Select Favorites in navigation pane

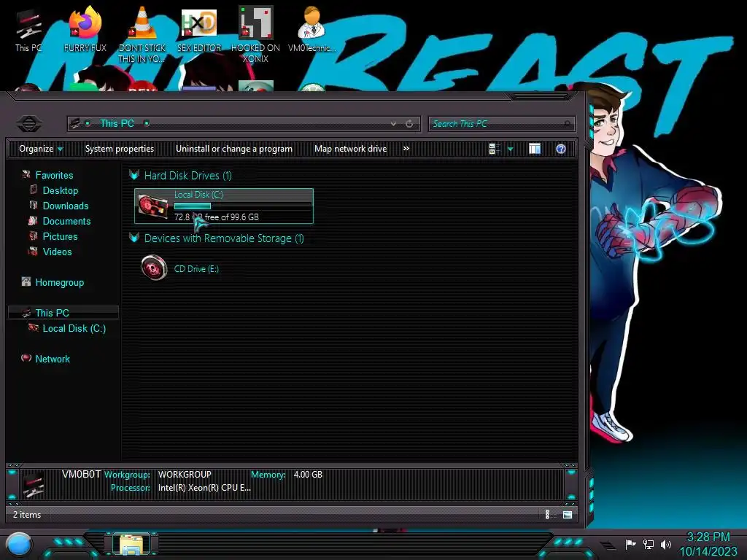54,175
